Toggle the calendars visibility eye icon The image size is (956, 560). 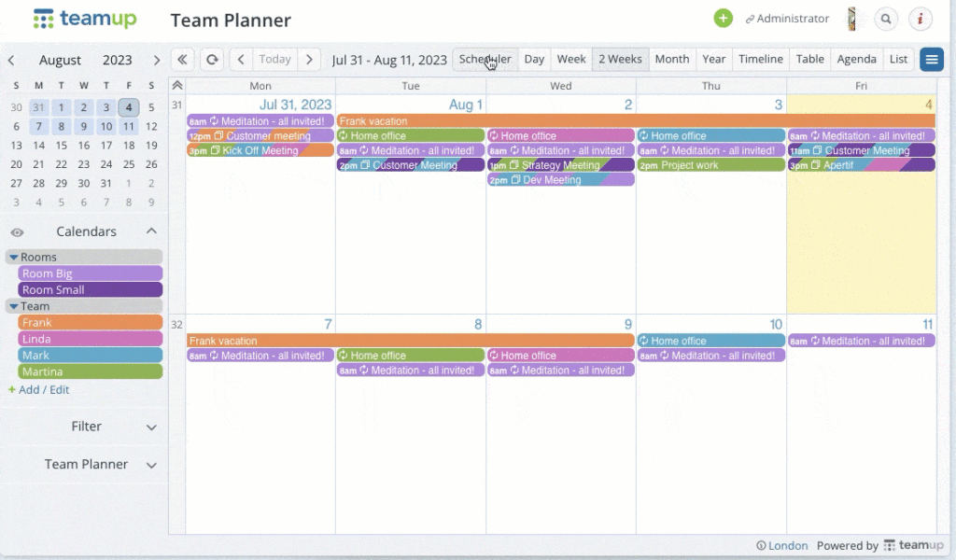click(x=17, y=232)
